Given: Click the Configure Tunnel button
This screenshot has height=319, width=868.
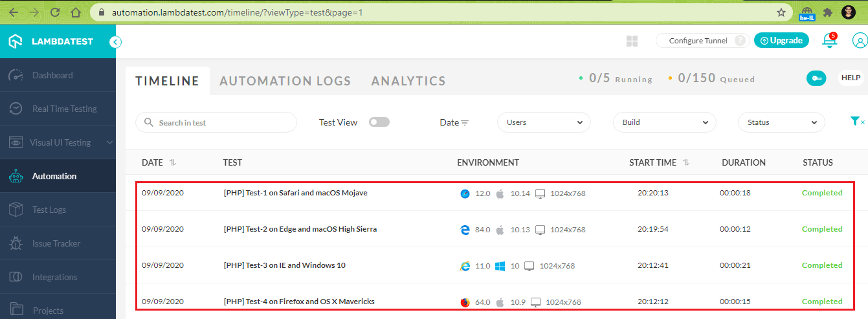Looking at the screenshot, I should 703,41.
